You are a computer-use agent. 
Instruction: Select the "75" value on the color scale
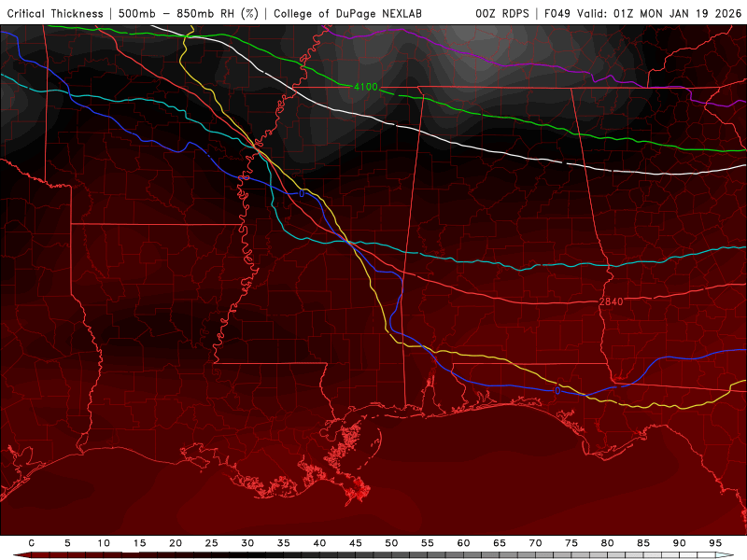pyautogui.click(x=571, y=543)
